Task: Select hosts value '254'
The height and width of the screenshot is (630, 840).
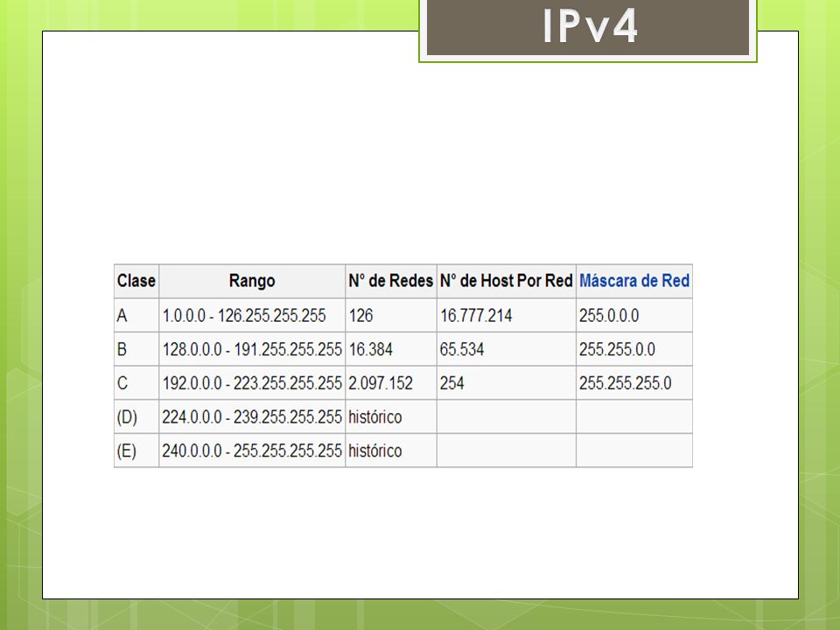Action: 451,383
